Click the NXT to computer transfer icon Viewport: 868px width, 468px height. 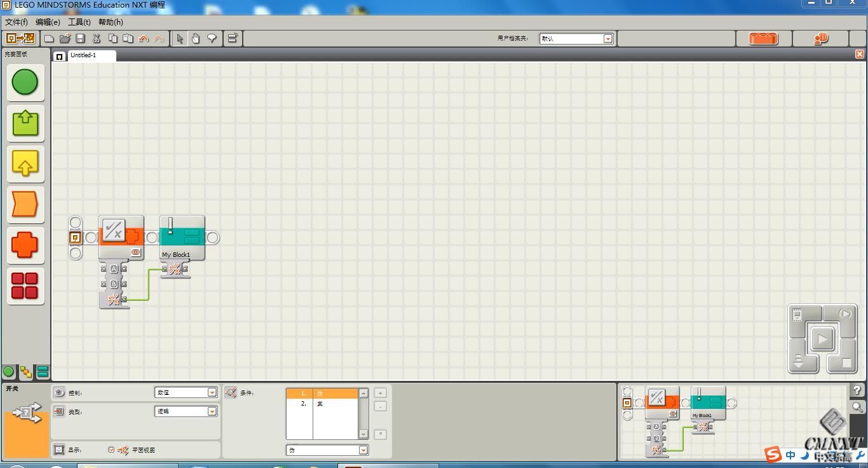(20, 38)
